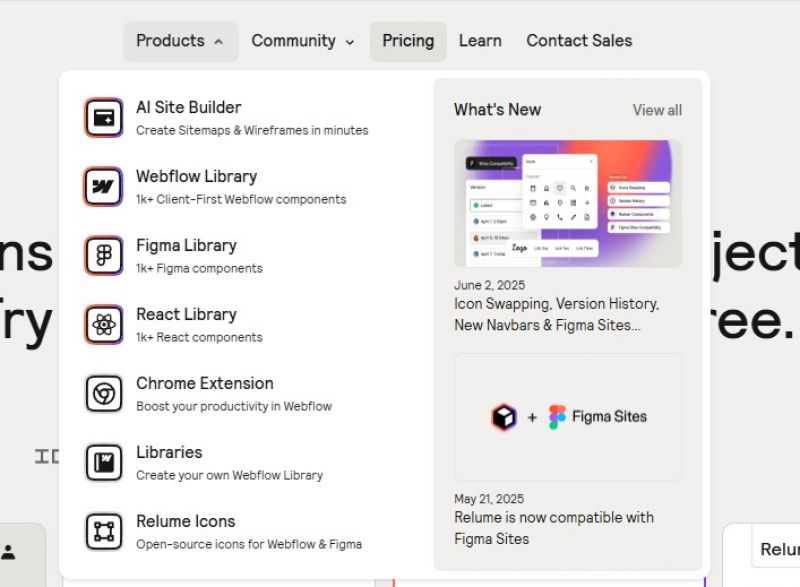Click the user profile icon at the lower left

click(8, 552)
